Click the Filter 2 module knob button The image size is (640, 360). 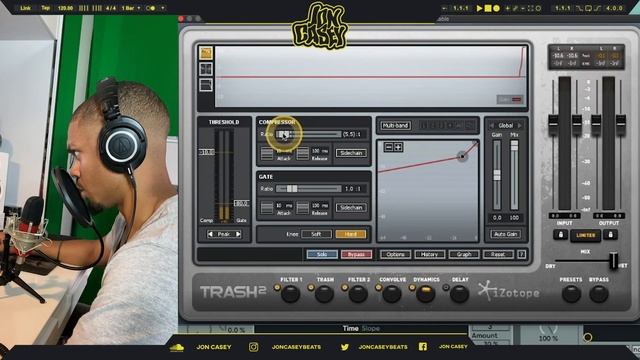(358, 294)
